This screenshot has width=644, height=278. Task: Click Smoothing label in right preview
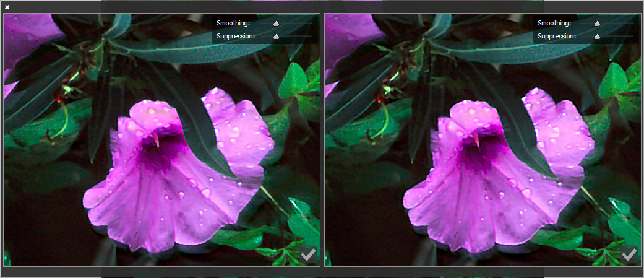[x=554, y=23]
